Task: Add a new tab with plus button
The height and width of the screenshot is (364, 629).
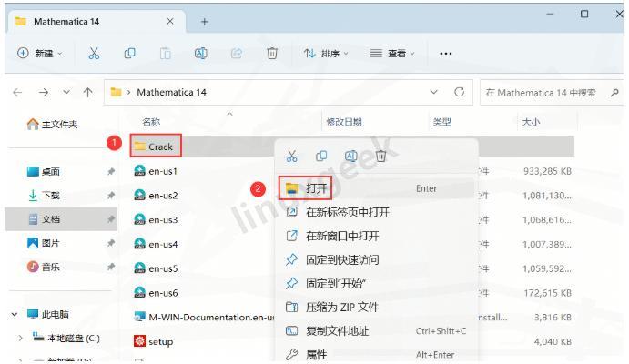Action: click(x=204, y=22)
